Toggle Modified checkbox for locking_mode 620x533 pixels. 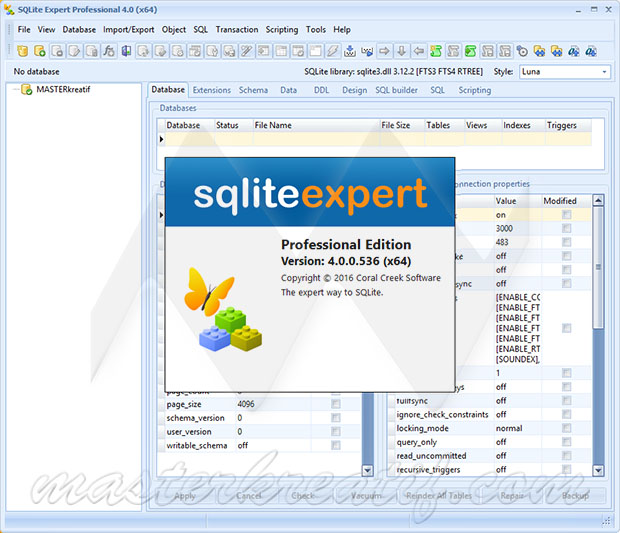(567, 428)
